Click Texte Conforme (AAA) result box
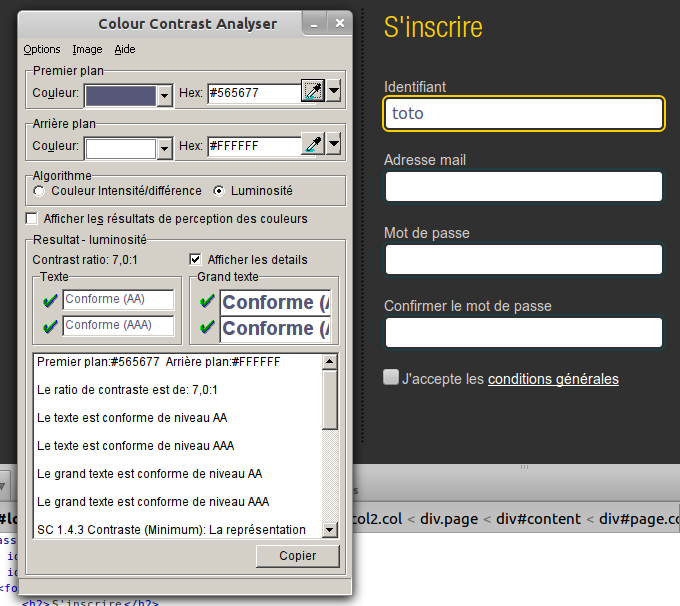The height and width of the screenshot is (606, 680). (118, 325)
